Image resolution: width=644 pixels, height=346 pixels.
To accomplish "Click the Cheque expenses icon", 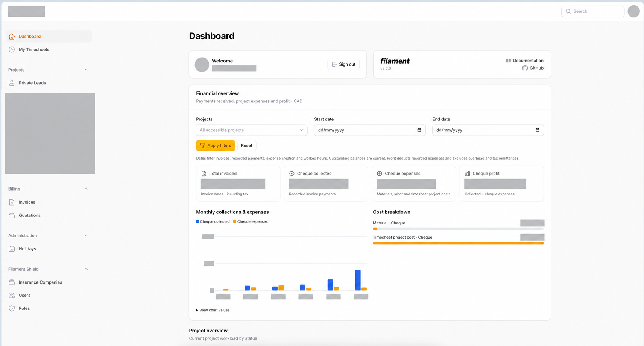I will click(379, 174).
